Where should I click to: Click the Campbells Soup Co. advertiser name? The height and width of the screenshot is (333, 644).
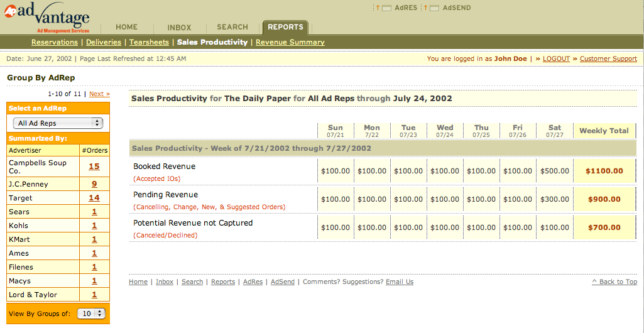point(37,166)
